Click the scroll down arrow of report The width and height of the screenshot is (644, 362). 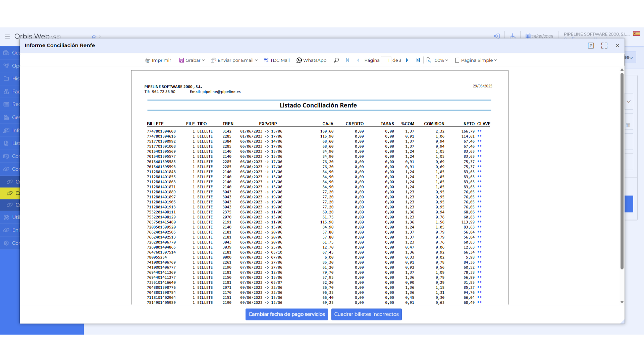click(x=622, y=302)
